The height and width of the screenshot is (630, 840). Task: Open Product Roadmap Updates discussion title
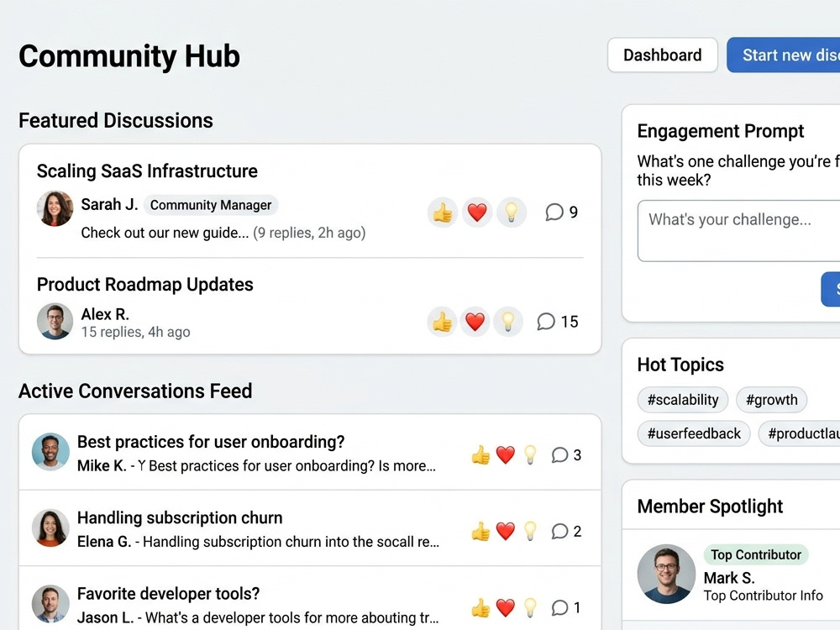tap(145, 285)
